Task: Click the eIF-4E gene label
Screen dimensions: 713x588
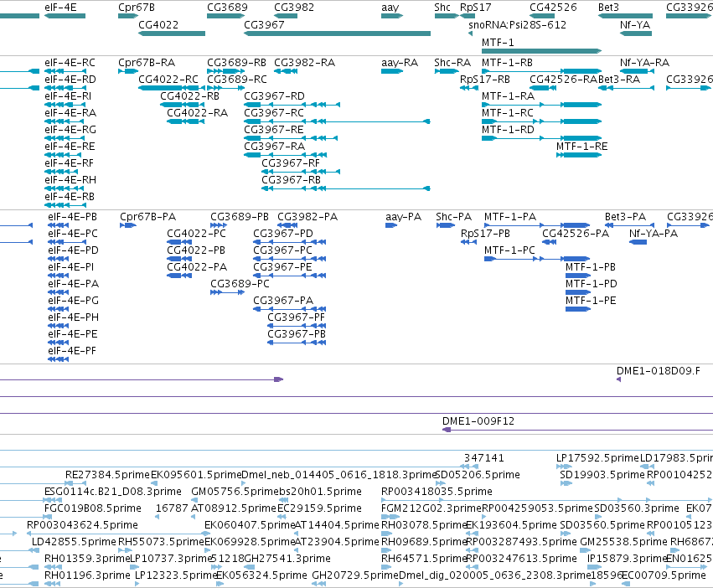Action: tap(60, 8)
